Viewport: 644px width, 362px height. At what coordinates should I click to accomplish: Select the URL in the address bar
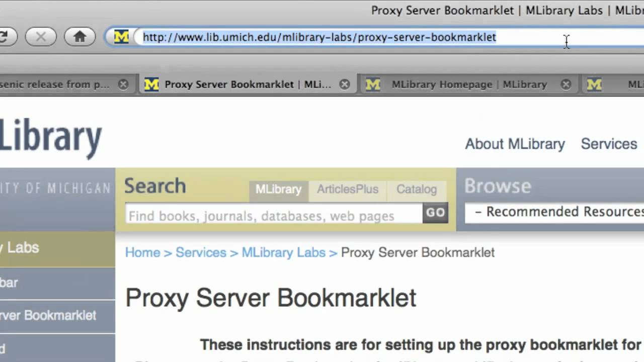319,37
